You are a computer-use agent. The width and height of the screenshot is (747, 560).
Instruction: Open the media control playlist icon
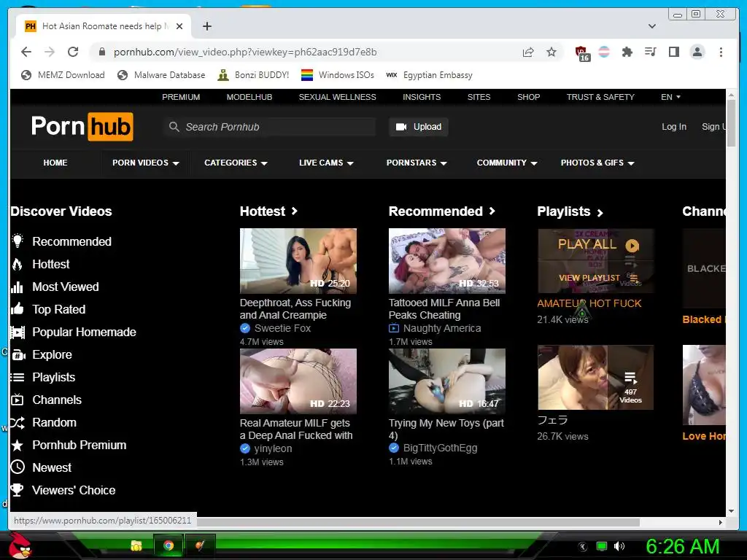point(650,52)
